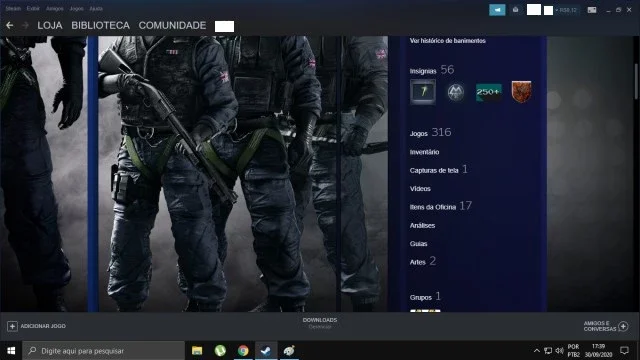
Task: Click the page vertical scrollbar
Action: (x=636, y=82)
